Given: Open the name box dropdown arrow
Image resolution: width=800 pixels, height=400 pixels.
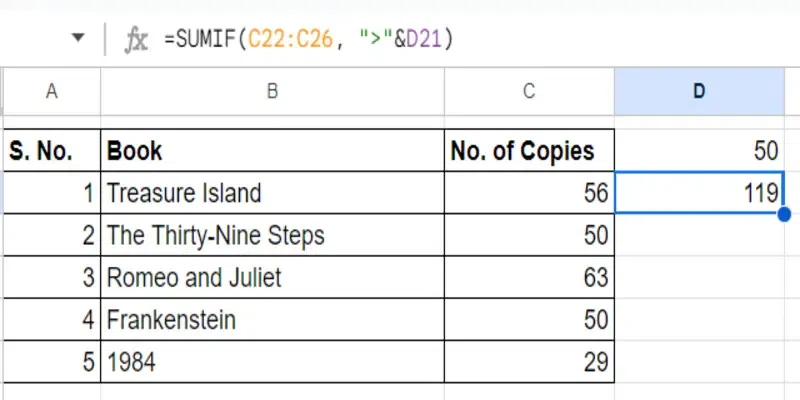Looking at the screenshot, I should click(x=78, y=39).
